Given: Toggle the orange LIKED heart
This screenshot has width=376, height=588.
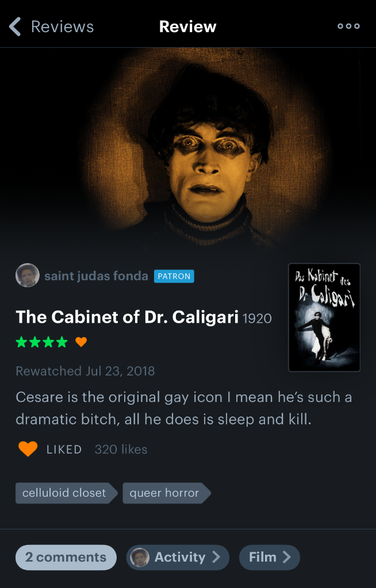Looking at the screenshot, I should click(28, 449).
